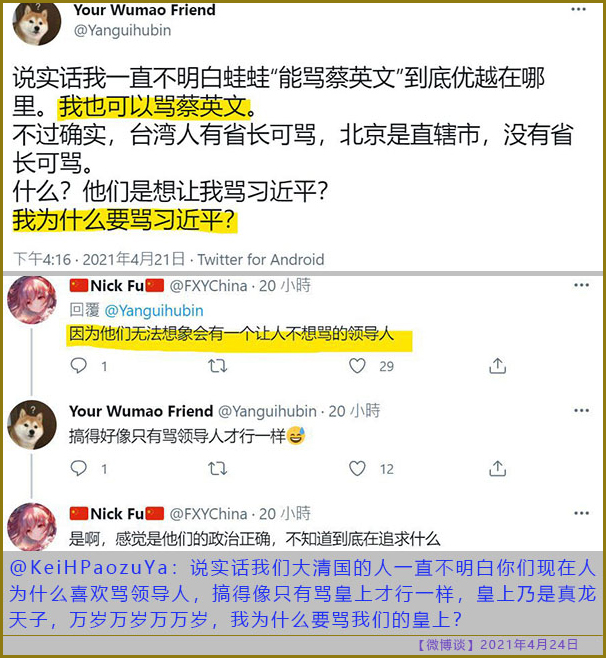Reply to Your Wumao Friend's comment
This screenshot has width=606, height=658.
pyautogui.click(x=78, y=468)
